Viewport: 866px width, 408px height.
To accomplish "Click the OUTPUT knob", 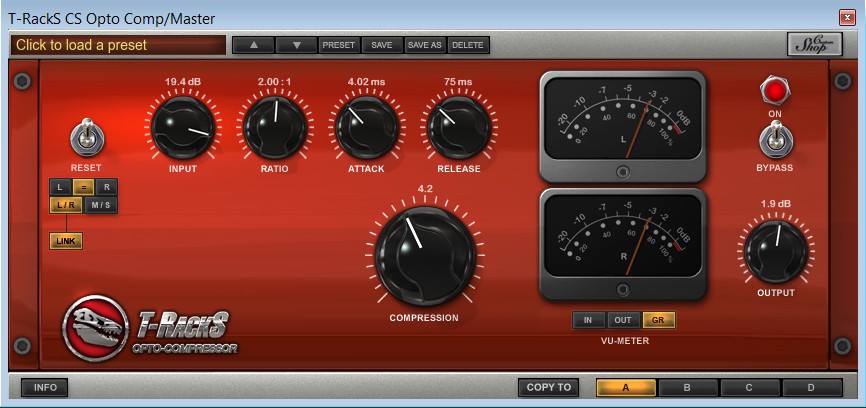I will point(775,252).
